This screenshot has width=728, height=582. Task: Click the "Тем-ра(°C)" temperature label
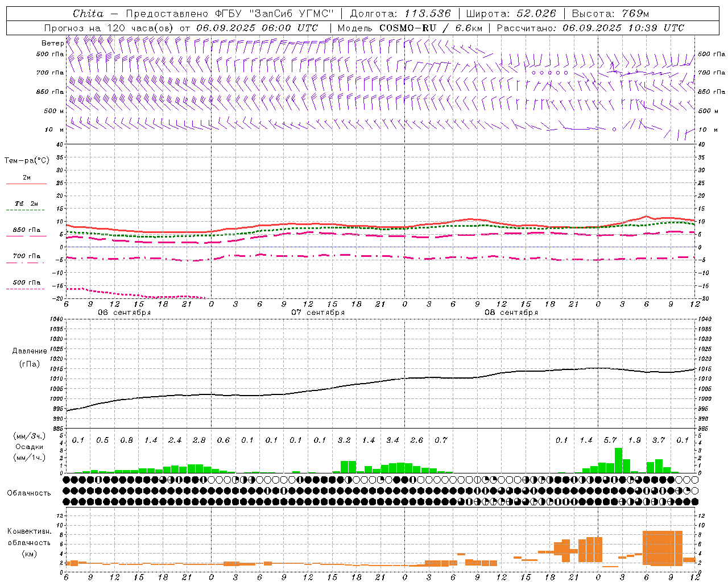27,161
